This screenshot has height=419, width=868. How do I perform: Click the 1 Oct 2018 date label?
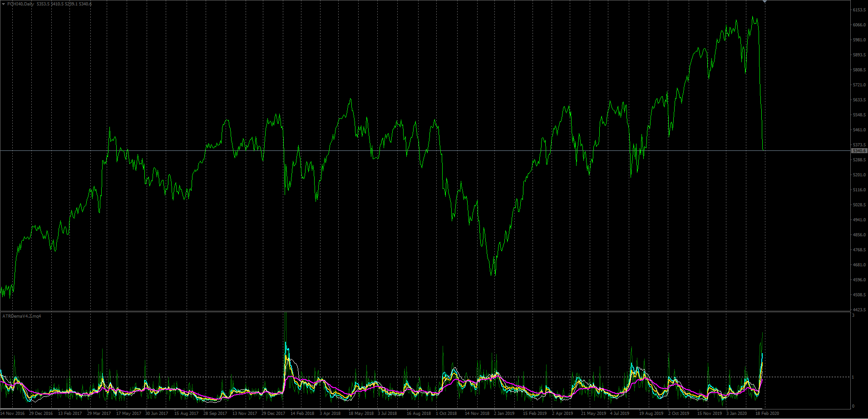(446, 414)
